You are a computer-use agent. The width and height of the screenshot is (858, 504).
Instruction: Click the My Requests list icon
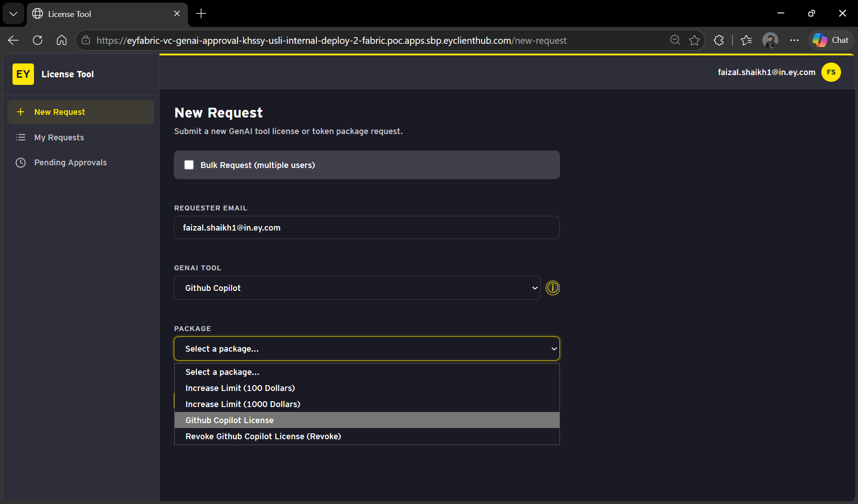pyautogui.click(x=21, y=137)
